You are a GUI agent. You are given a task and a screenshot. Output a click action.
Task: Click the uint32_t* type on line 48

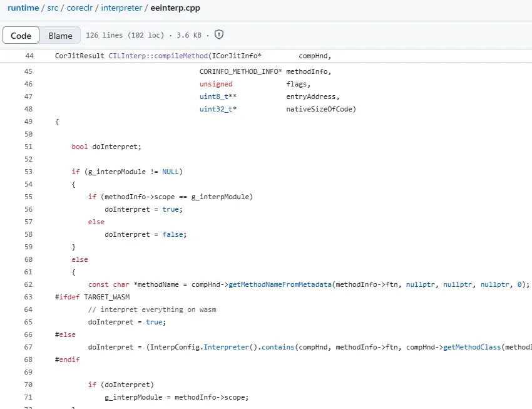[218, 109]
